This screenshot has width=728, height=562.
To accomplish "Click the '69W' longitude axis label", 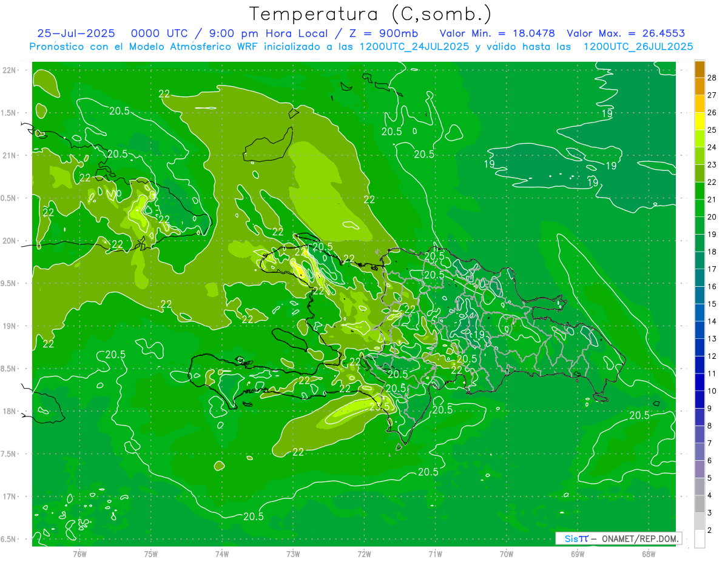I will [578, 554].
